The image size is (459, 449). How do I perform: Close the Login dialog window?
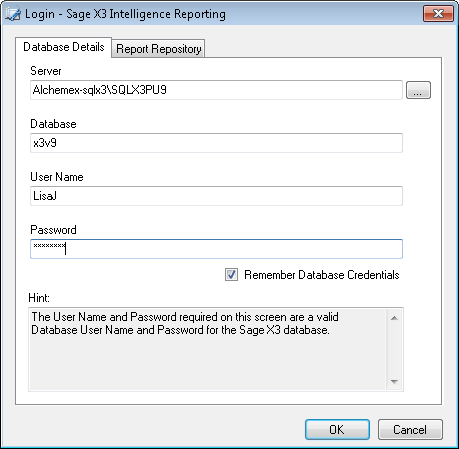[x=438, y=14]
